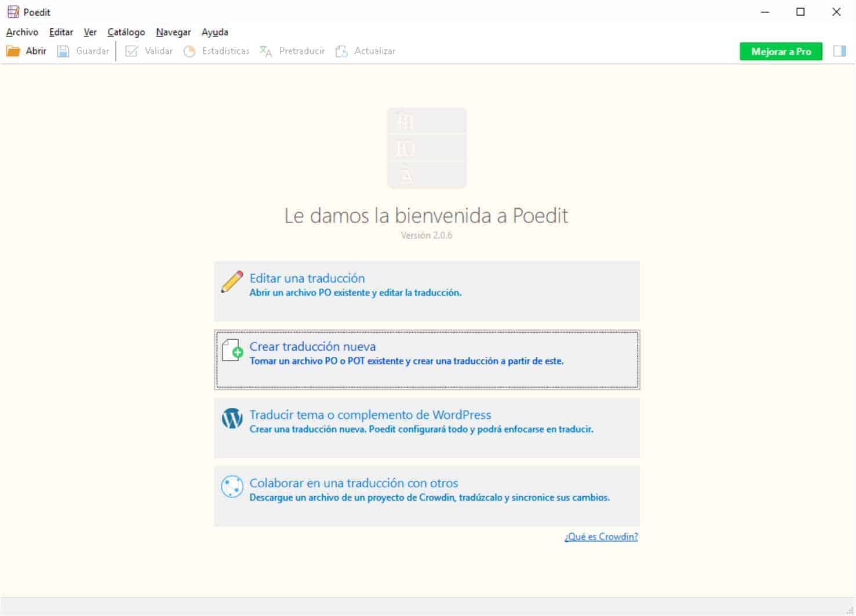The width and height of the screenshot is (856, 616).
Task: Click the Abrir toolbar label
Action: tap(36, 51)
